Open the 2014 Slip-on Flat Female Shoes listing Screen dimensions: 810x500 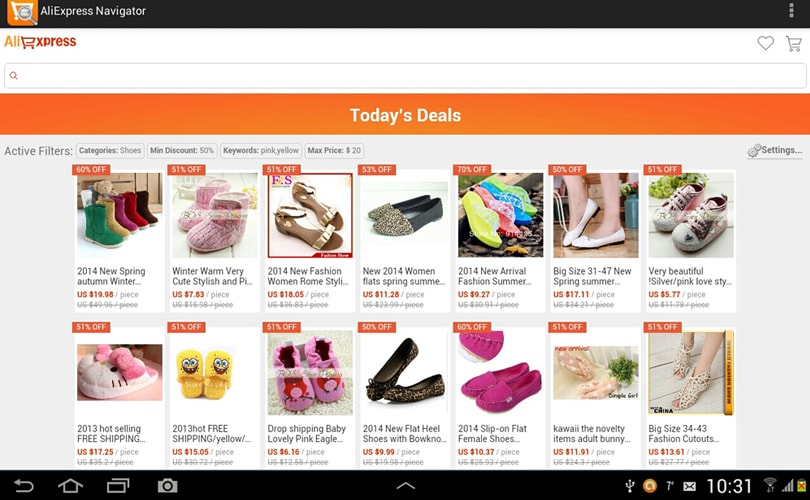[492, 433]
